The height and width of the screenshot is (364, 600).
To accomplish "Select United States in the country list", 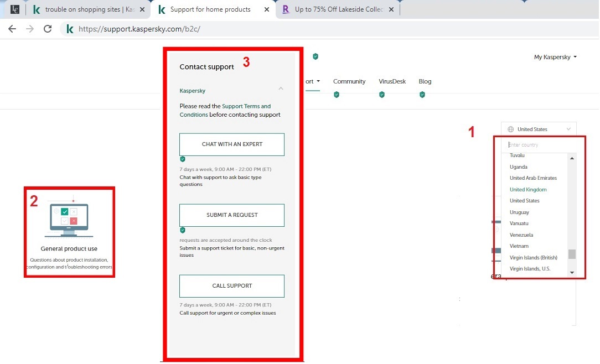I will point(524,200).
